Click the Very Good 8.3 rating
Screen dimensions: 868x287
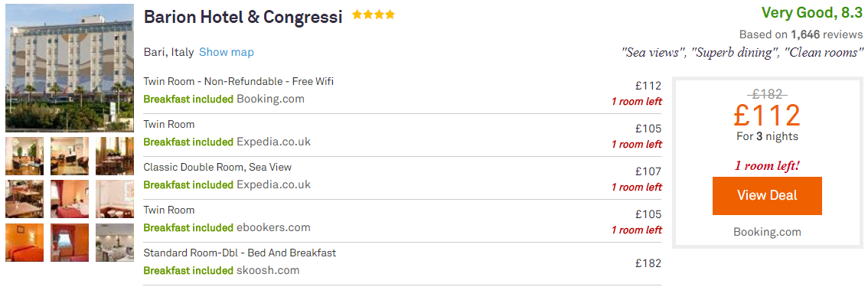(x=812, y=12)
